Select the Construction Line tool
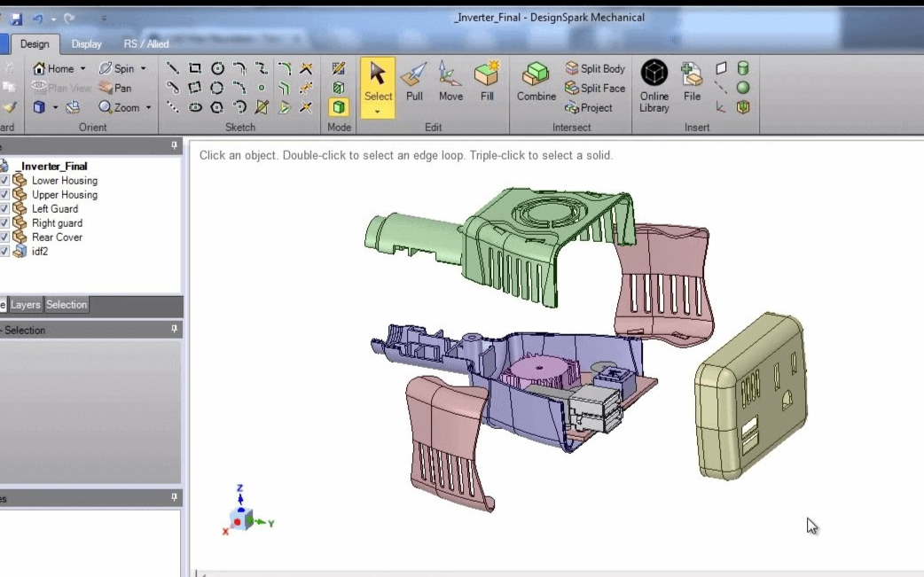The width and height of the screenshot is (924, 577). pos(172,107)
